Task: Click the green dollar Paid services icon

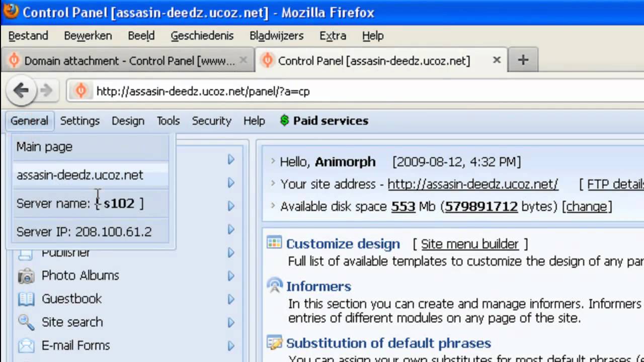Action: tap(284, 121)
